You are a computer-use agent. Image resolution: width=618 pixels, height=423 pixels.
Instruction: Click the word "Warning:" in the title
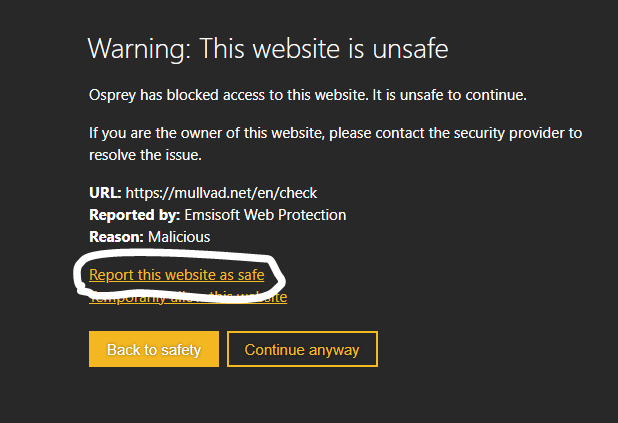(x=138, y=48)
